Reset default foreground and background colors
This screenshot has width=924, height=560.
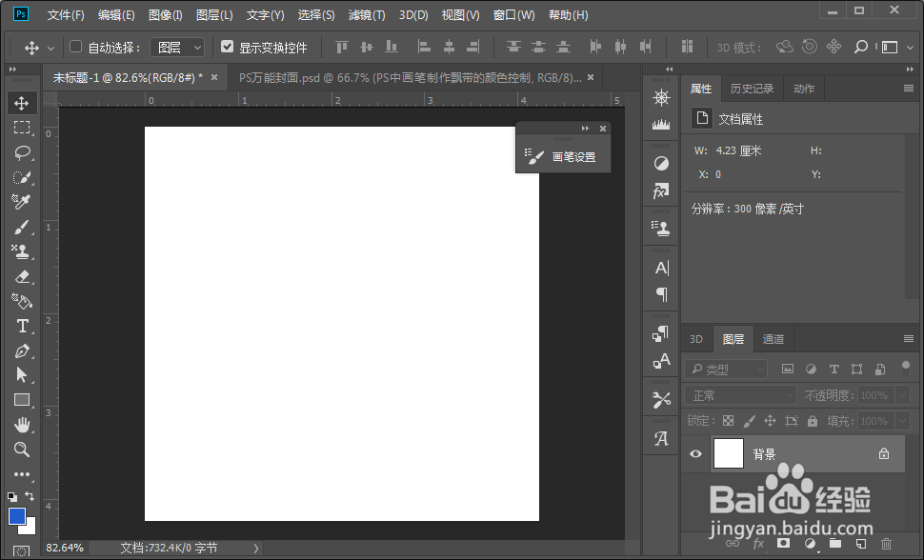point(11,496)
